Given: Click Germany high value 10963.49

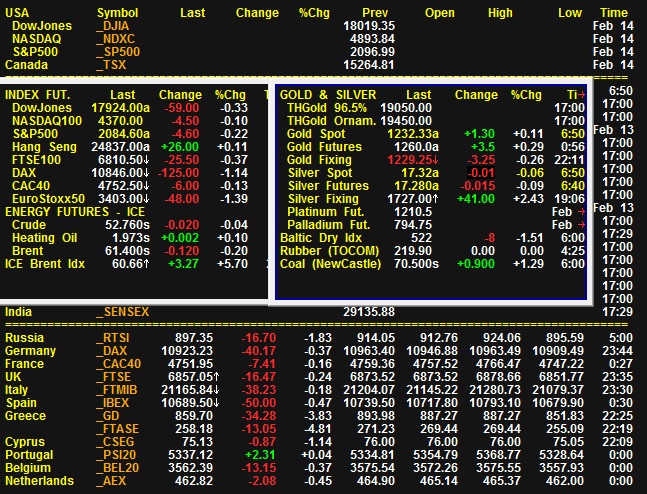Looking at the screenshot, I should point(495,351).
